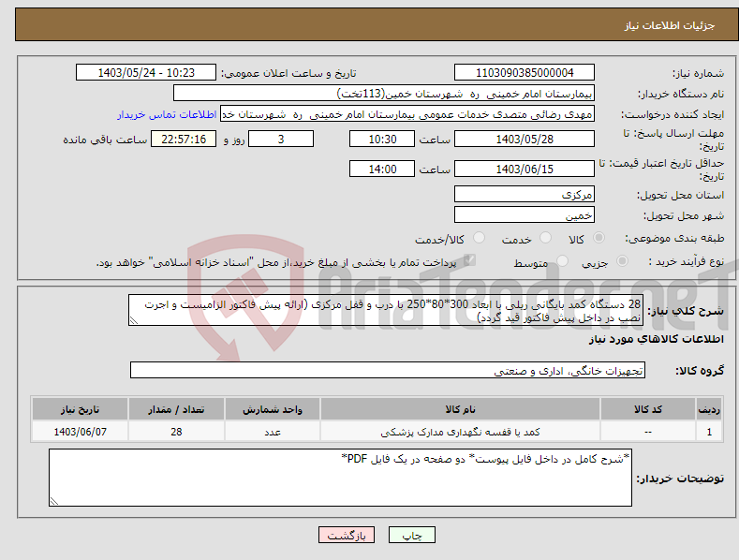Click the goods group field تجهیزات خانگی
The height and width of the screenshot is (560, 739).
click(x=388, y=371)
